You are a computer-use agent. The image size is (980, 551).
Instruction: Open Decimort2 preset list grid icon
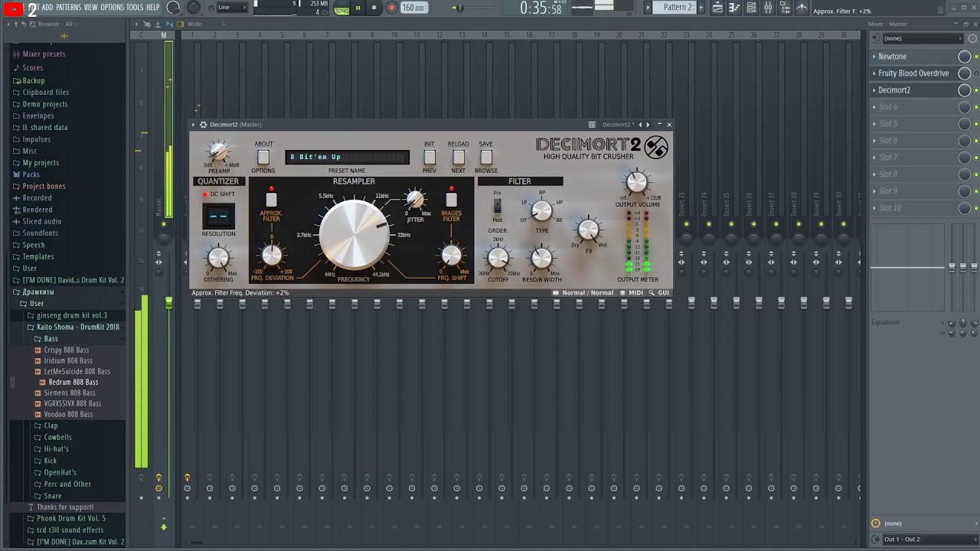(592, 125)
